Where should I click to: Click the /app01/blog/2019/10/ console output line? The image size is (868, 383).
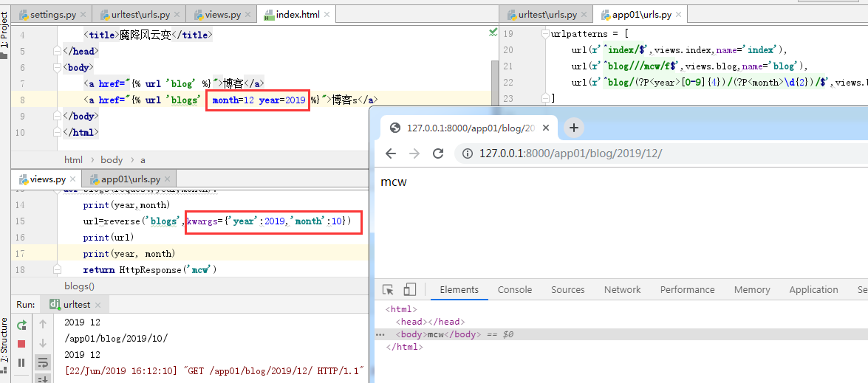(x=116, y=338)
